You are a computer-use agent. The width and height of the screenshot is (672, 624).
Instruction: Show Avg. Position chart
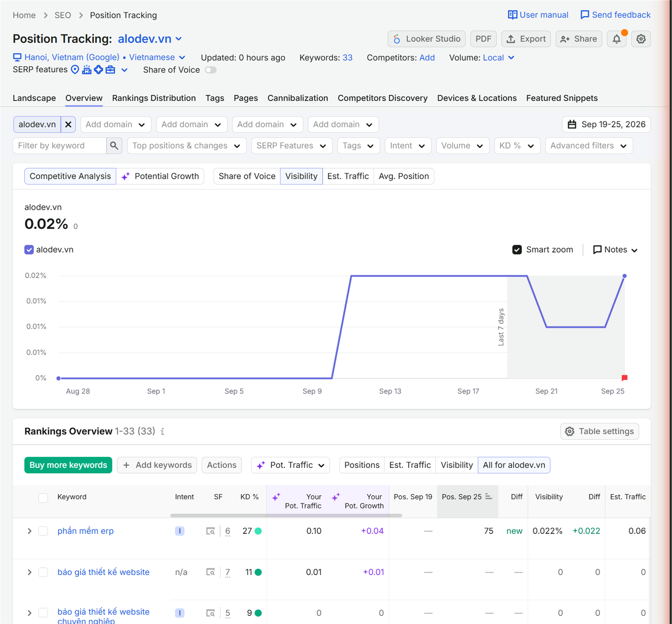[x=404, y=176]
